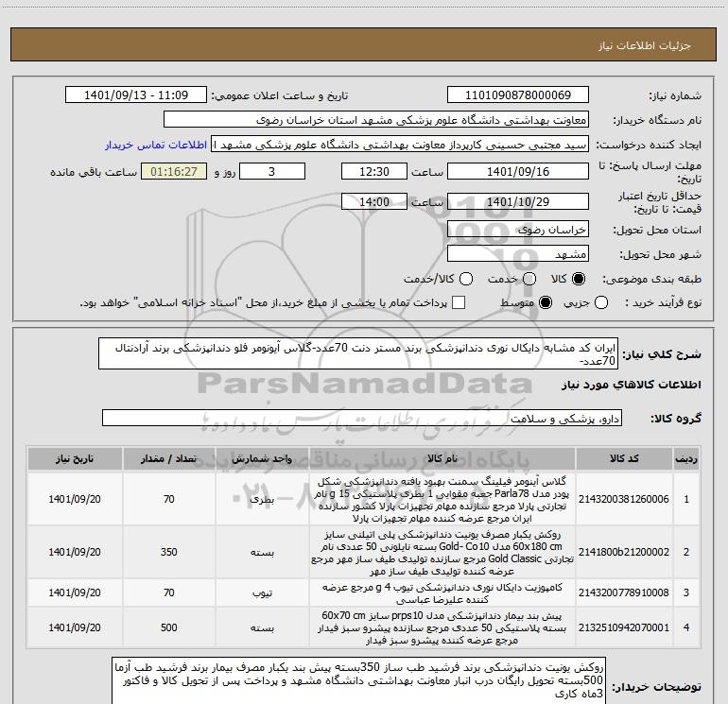
Task: Click the شرح کلی نیاز description box
Action: [x=358, y=353]
